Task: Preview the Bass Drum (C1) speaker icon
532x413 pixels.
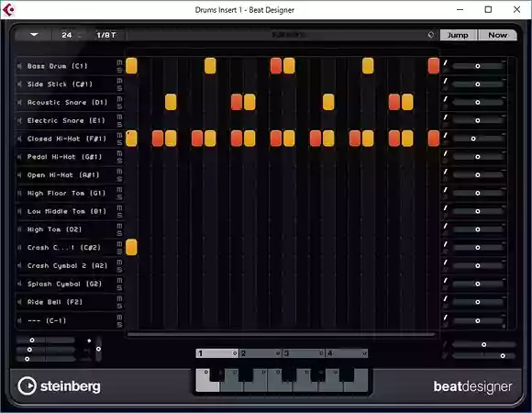Action: 19,66
